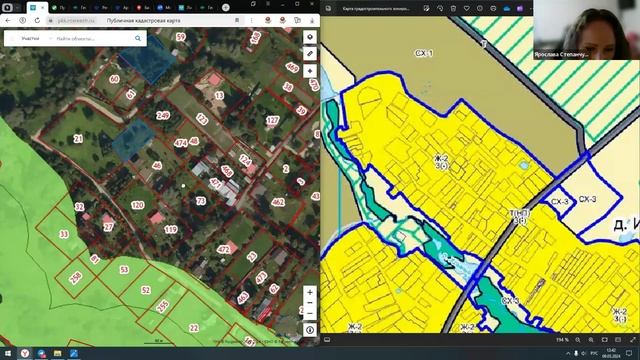Select parcel 13 on the map

coord(219,96)
